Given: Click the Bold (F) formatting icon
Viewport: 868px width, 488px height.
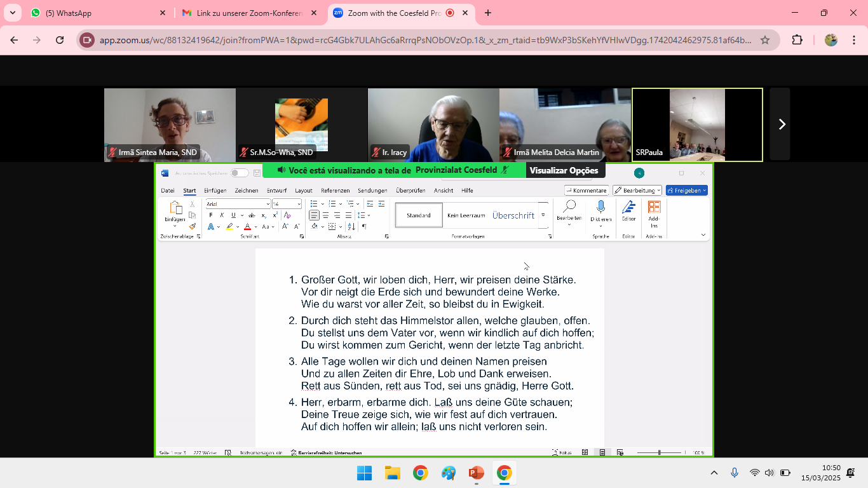Looking at the screenshot, I should point(211,215).
